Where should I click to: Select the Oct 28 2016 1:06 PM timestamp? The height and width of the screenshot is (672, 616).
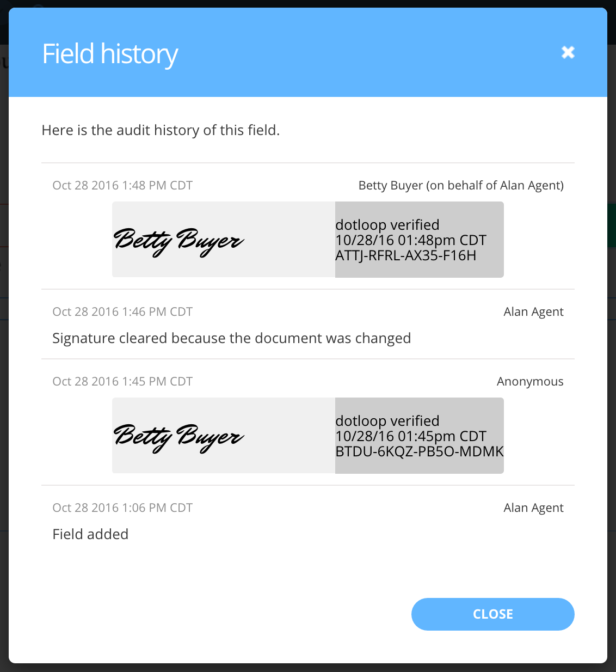[x=122, y=508]
